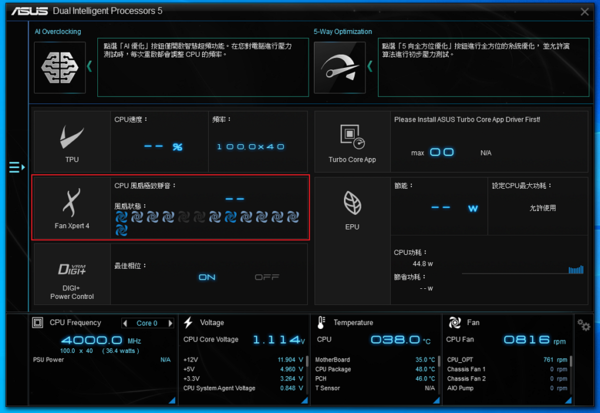Screen dimensions: 600x413
Task: Switch optimal phase to OFF
Action: (266, 277)
